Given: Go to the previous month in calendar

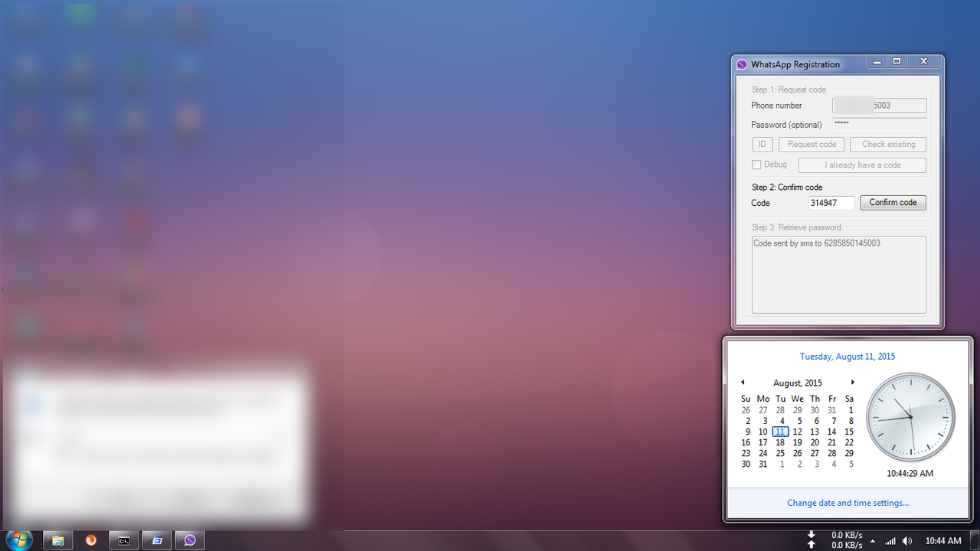Looking at the screenshot, I should point(742,383).
